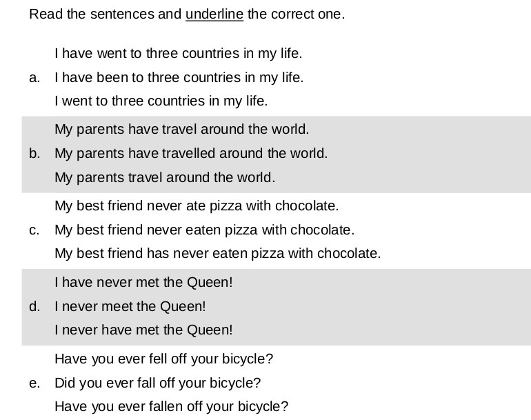Click the question label "c."
The width and height of the screenshot is (531, 420).
tap(34, 230)
